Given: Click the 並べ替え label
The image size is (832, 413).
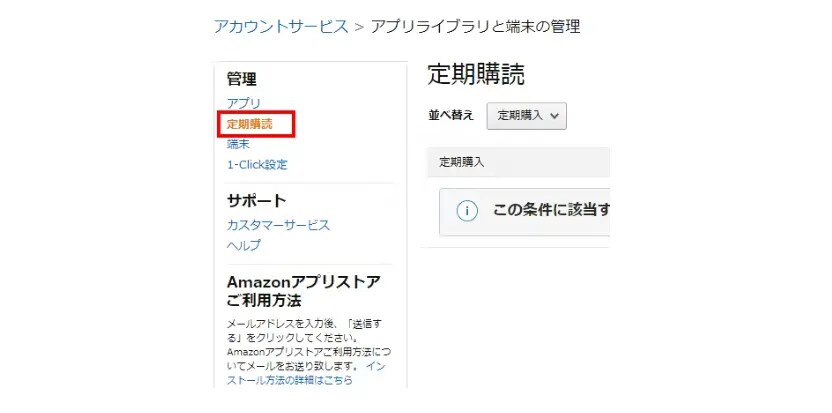Looking at the screenshot, I should 450,115.
